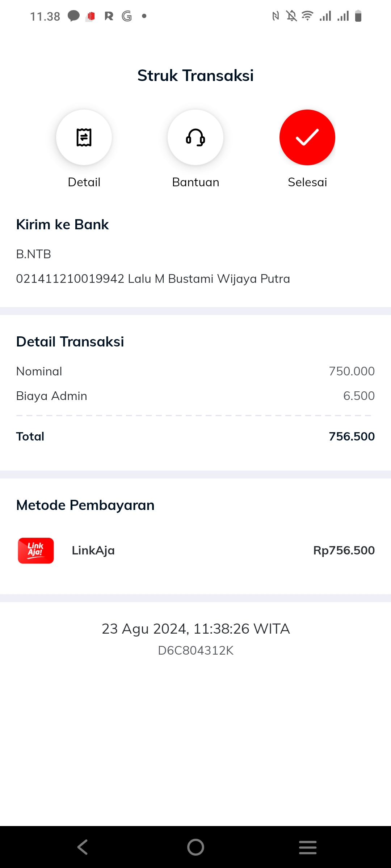Tap the muted notification bell icon
The width and height of the screenshot is (391, 868).
pyautogui.click(x=291, y=16)
